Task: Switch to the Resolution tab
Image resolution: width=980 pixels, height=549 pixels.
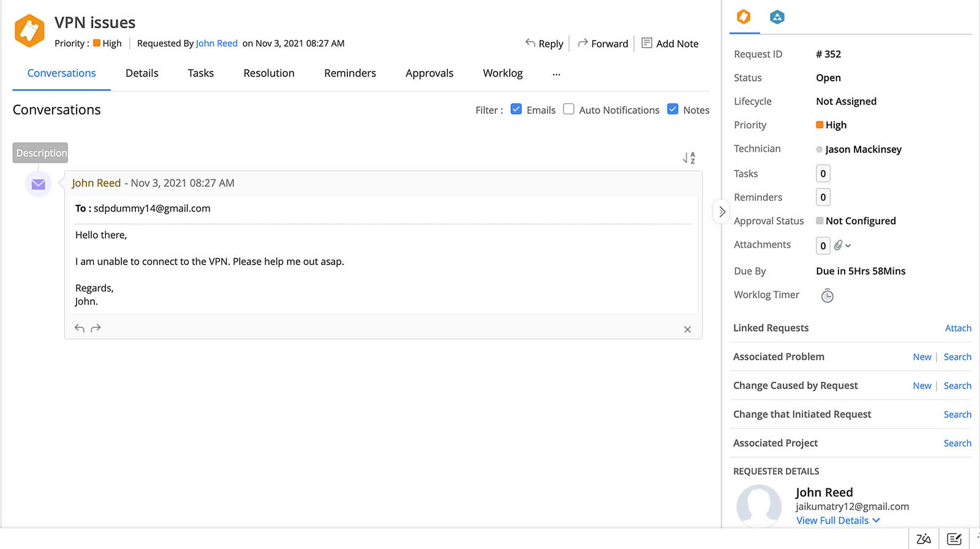Action: [269, 73]
